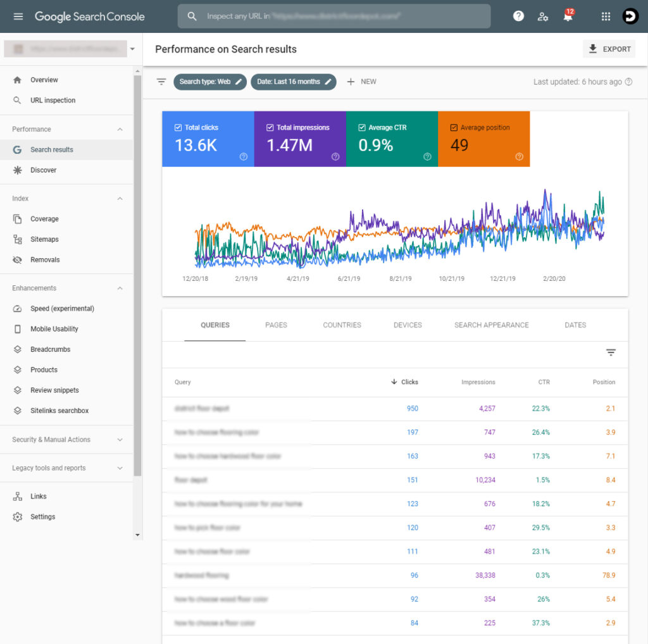
Task: Switch to the DATES tab
Action: click(575, 325)
